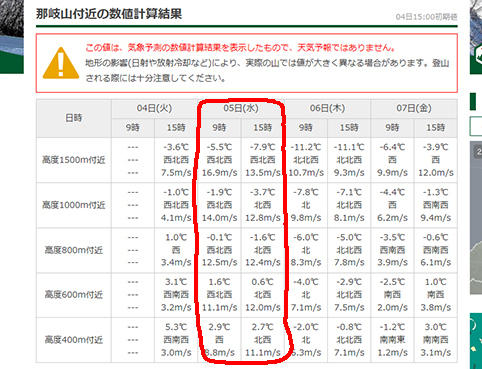Screen dimensions: 482x369
Task: Click the red warning notice text
Action: click(x=240, y=48)
